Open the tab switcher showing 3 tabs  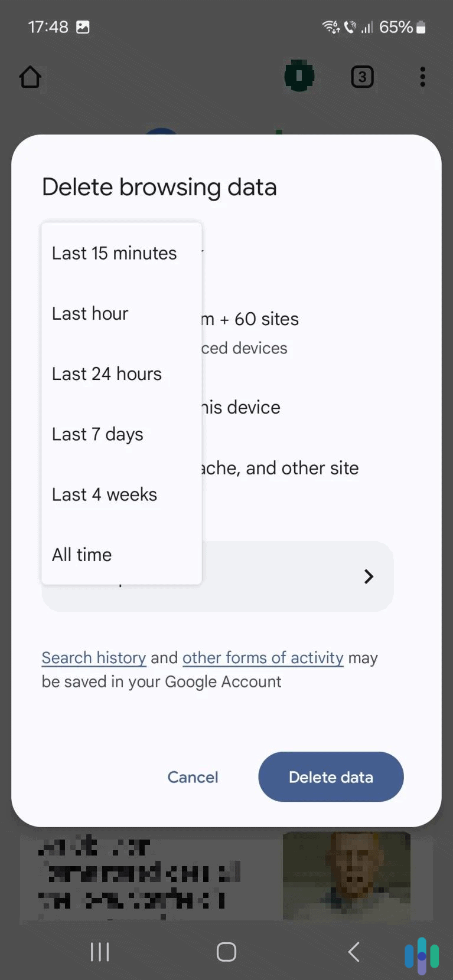pos(362,77)
